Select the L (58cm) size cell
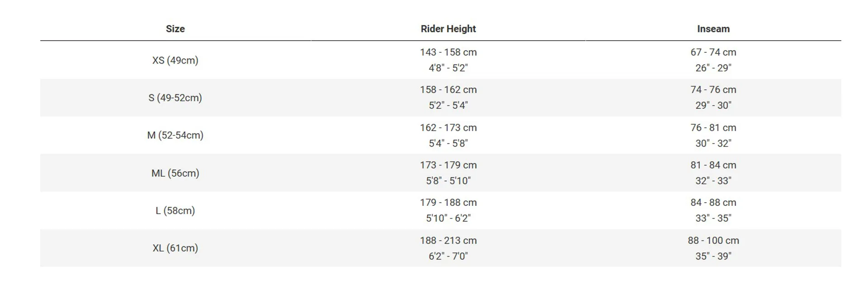868x283 pixels. [x=175, y=211]
